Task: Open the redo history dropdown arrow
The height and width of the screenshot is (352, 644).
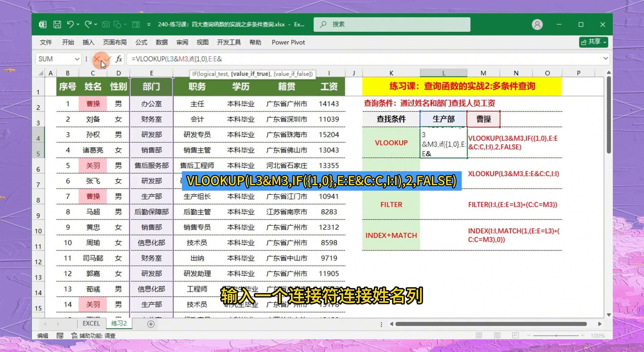Action: pos(95,24)
